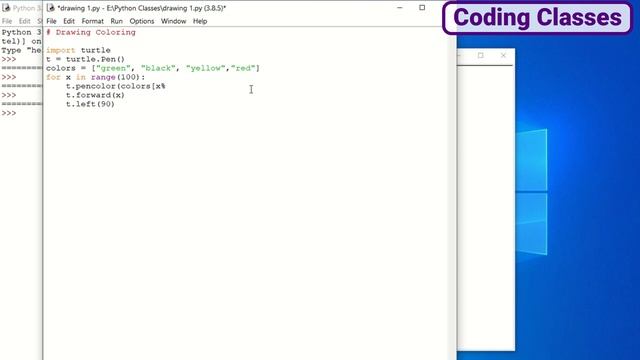Click the "red" string in colors list
This screenshot has width=640, height=360.
243,68
